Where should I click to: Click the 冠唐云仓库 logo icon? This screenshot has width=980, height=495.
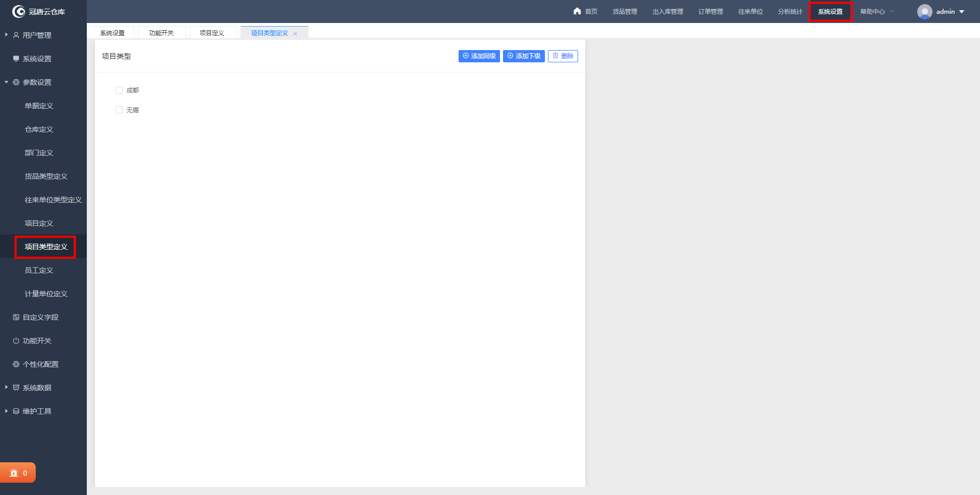pyautogui.click(x=19, y=11)
